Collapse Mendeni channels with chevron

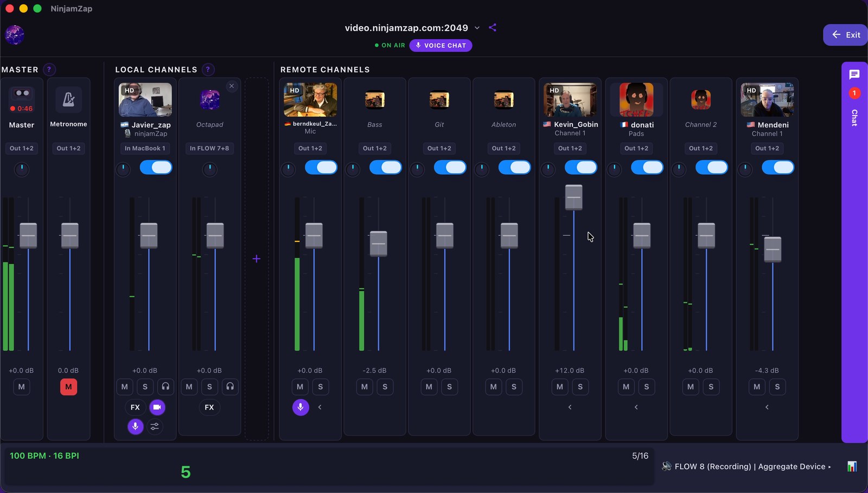pyautogui.click(x=767, y=407)
